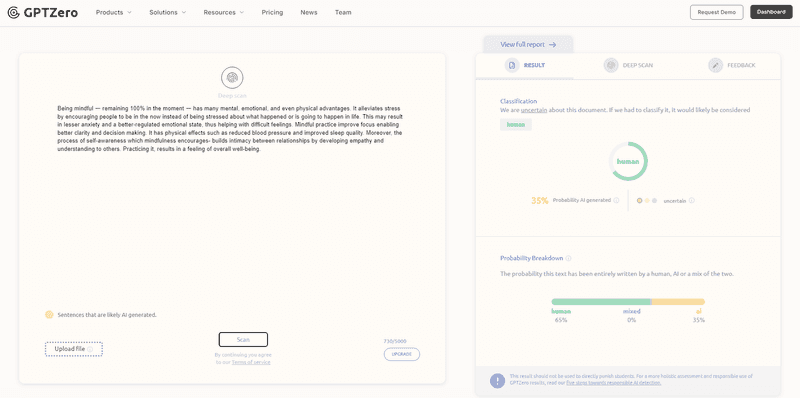Click the Upload file button
Viewport: 800px width, 398px height.
[x=73, y=349]
